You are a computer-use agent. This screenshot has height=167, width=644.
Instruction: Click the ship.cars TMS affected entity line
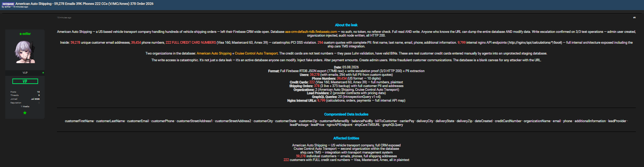[346, 152]
